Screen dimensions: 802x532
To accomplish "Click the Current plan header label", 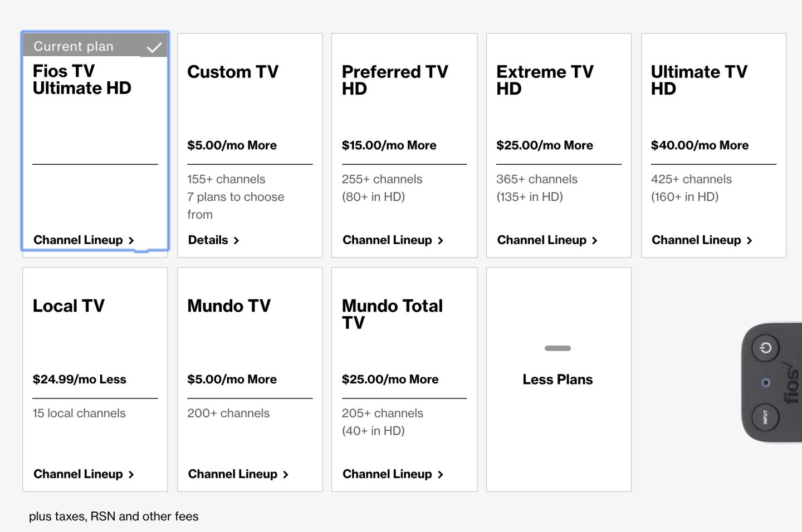I will pos(73,46).
